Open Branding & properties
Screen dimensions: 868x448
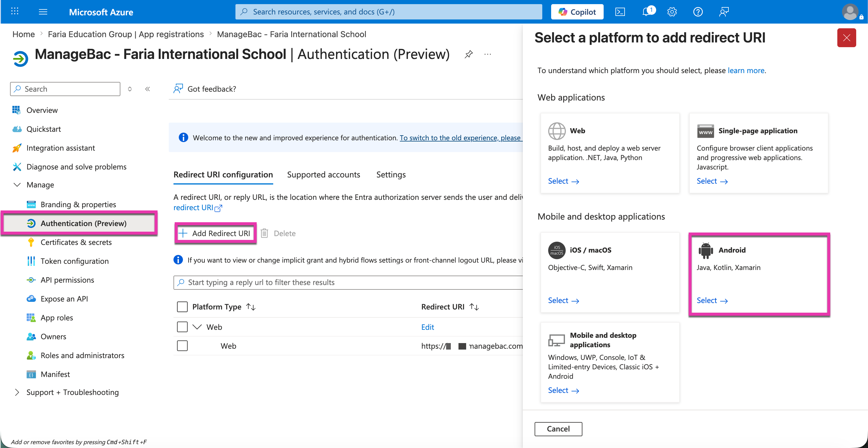(78, 204)
